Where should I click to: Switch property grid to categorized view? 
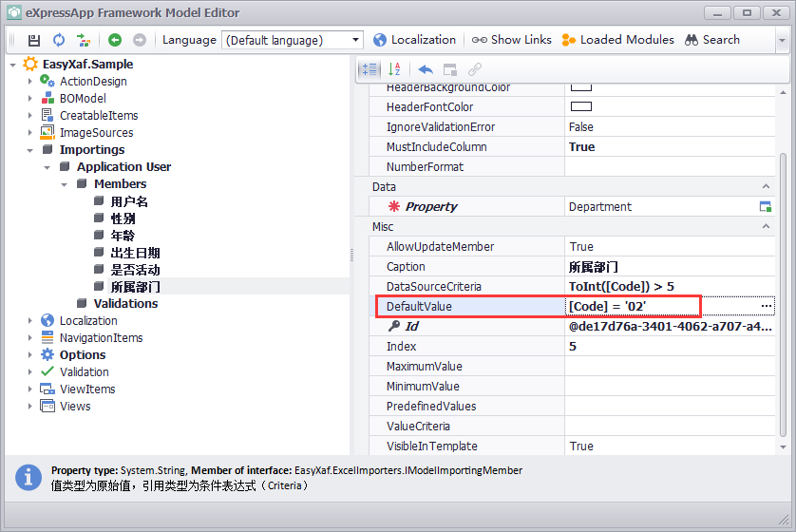click(370, 69)
